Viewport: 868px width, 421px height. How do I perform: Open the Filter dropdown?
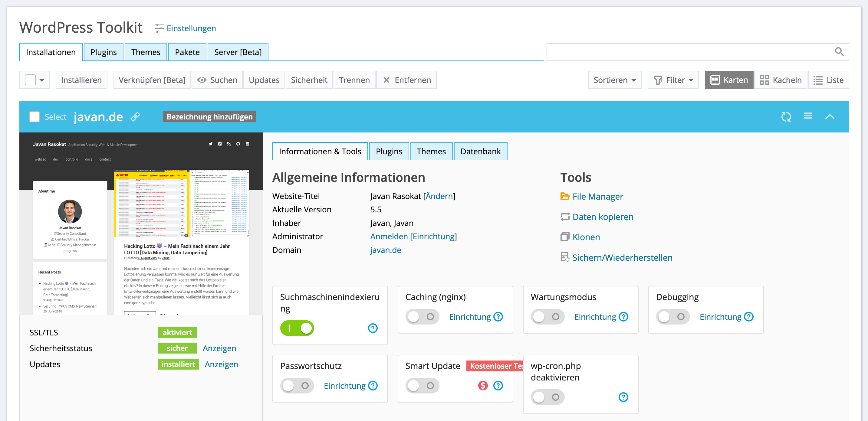pyautogui.click(x=673, y=80)
